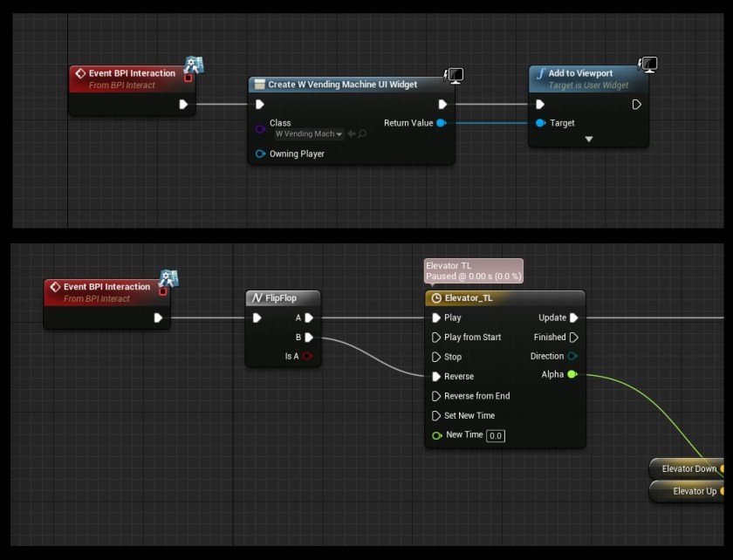This screenshot has width=733, height=560.
Task: Click the Owning Player input pin
Action: pyautogui.click(x=260, y=154)
